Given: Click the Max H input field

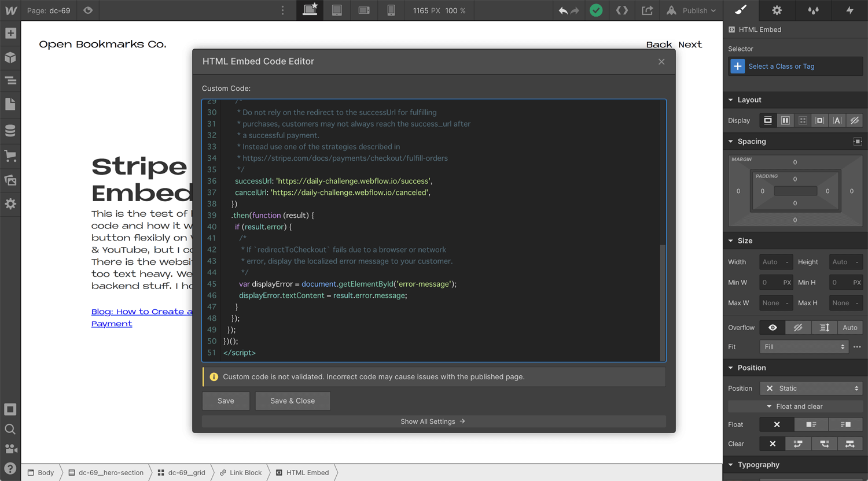Looking at the screenshot, I should 846,303.
